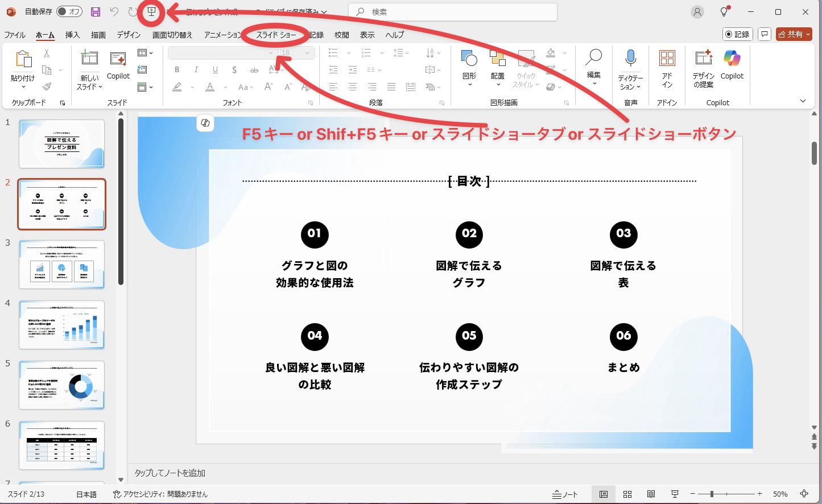Click the language indicator 日本語
The width and height of the screenshot is (822, 504).
point(86,494)
